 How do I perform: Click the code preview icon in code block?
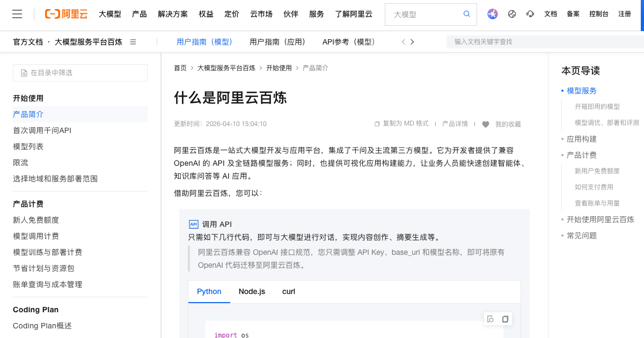click(x=490, y=318)
